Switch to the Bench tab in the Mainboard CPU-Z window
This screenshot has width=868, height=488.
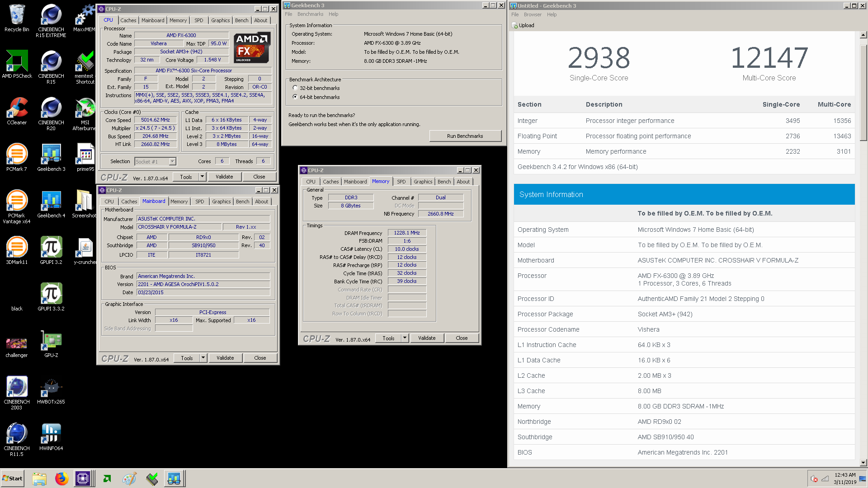click(242, 202)
